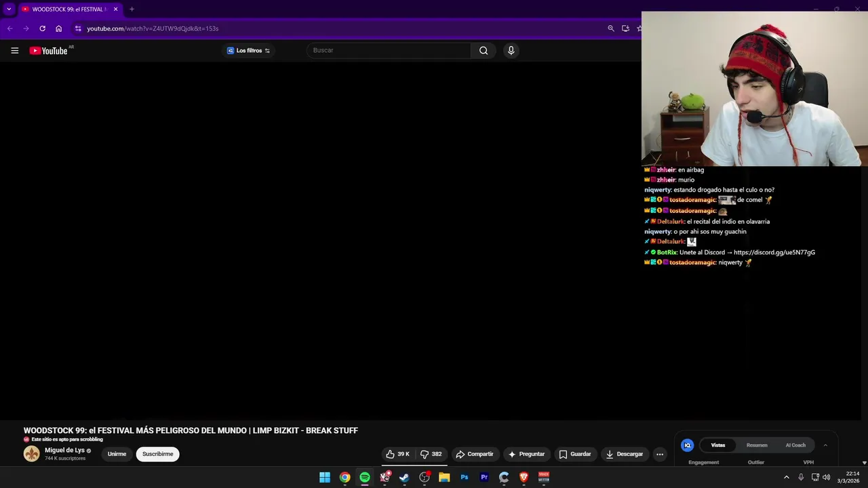868x488 pixels.
Task: Click the Outlier column label
Action: point(755,462)
